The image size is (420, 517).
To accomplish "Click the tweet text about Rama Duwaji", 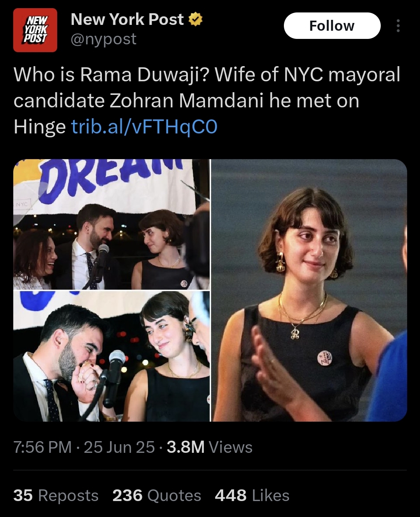I will (207, 100).
